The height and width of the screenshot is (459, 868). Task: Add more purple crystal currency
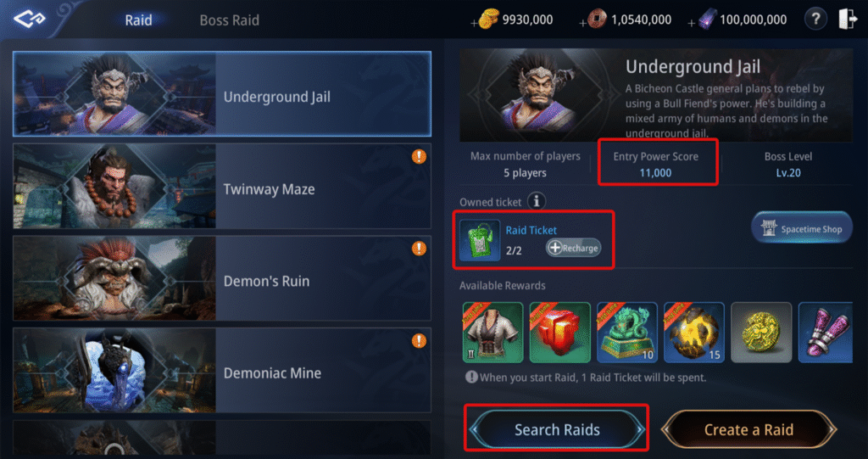(692, 24)
